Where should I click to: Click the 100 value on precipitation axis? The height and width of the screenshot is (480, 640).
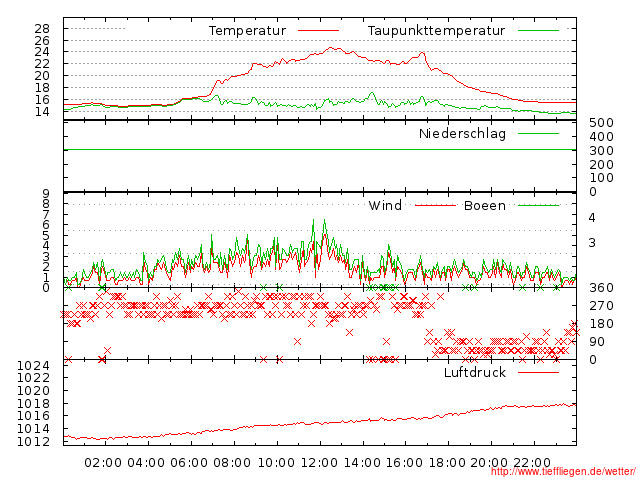point(601,178)
